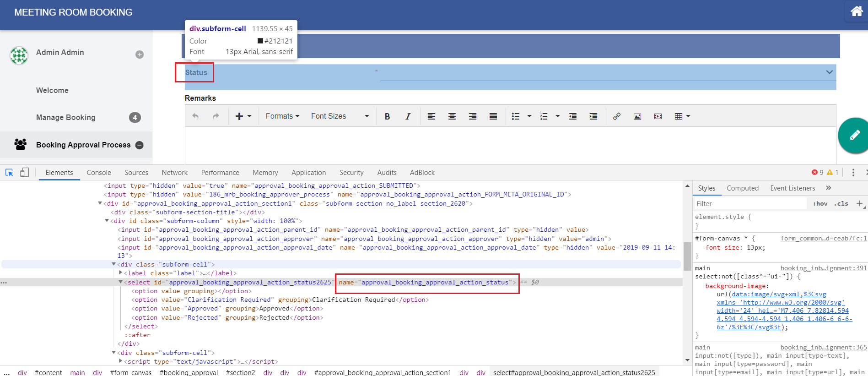Click the Italic formatting icon
This screenshot has height=376, width=868.
click(x=408, y=116)
